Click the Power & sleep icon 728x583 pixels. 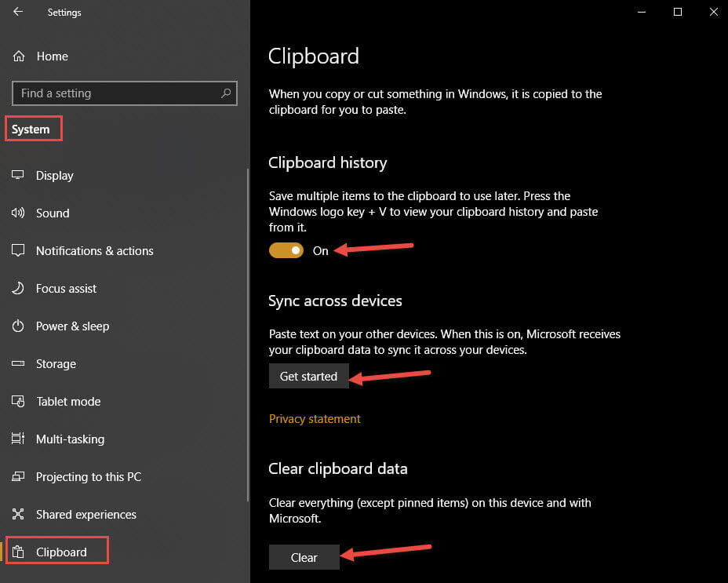17,326
